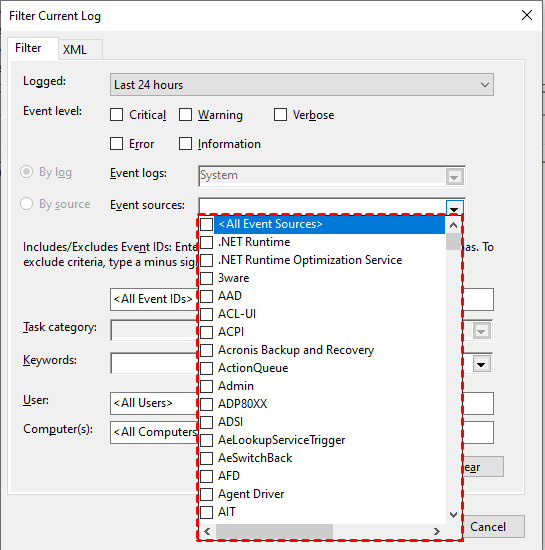Viewport: 545px width, 550px height.
Task: Collapse the Event sources dropdown arrow
Action: point(455,208)
